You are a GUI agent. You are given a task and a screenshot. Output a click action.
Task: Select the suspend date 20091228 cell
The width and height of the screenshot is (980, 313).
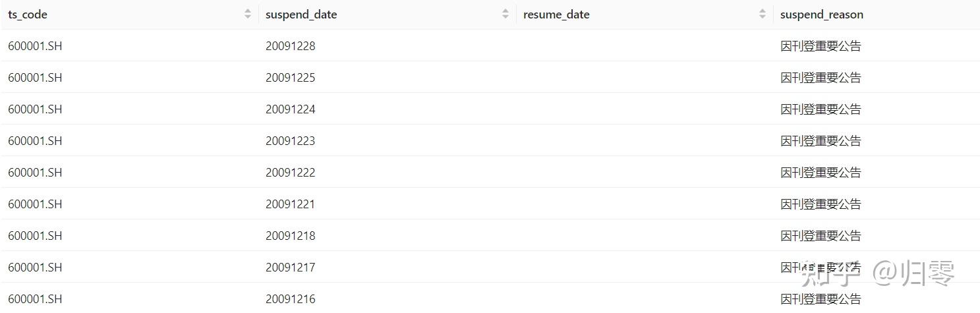click(291, 46)
